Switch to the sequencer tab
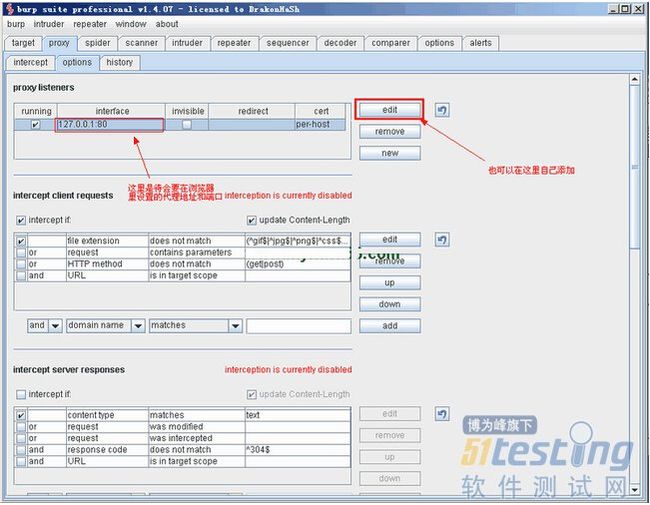Screen dimensions: 650x505 pyautogui.click(x=288, y=43)
